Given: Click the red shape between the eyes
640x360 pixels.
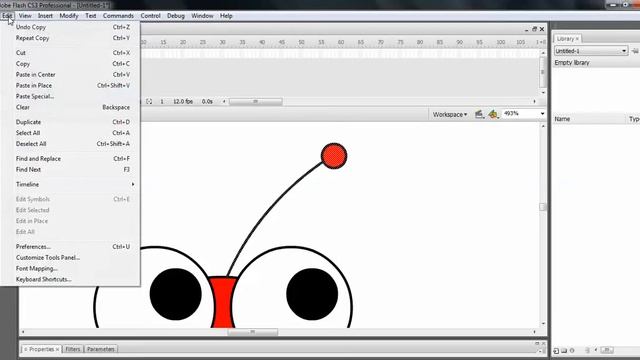Looking at the screenshot, I should [x=223, y=302].
